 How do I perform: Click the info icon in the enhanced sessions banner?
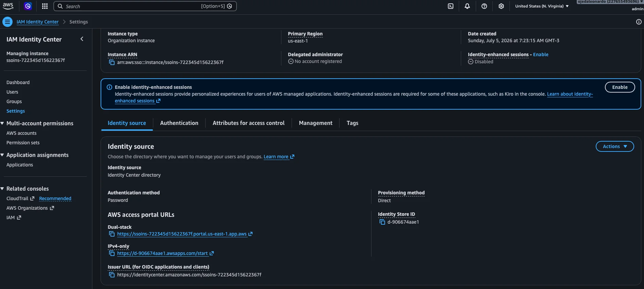pyautogui.click(x=109, y=87)
